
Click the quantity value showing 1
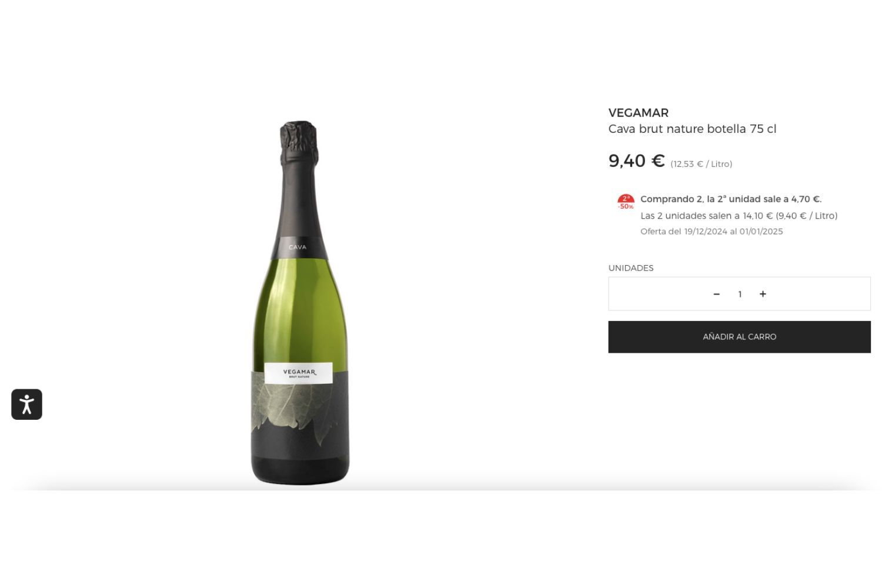tap(740, 294)
